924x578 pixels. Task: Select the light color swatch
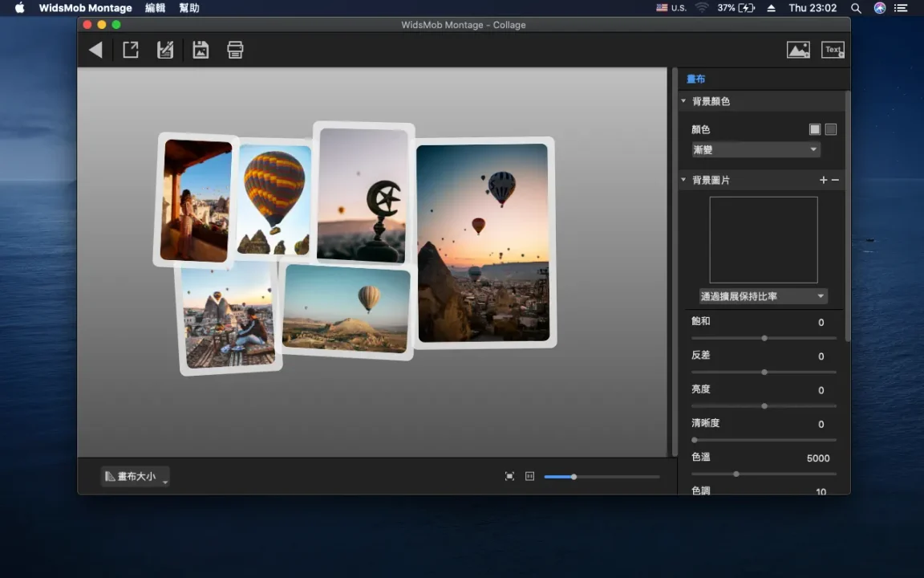click(x=814, y=129)
